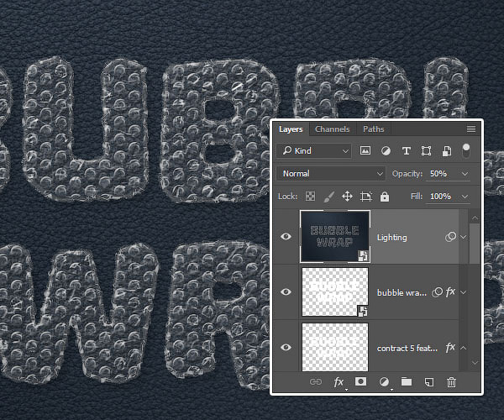Hide the contract 5 feather layer

point(286,347)
